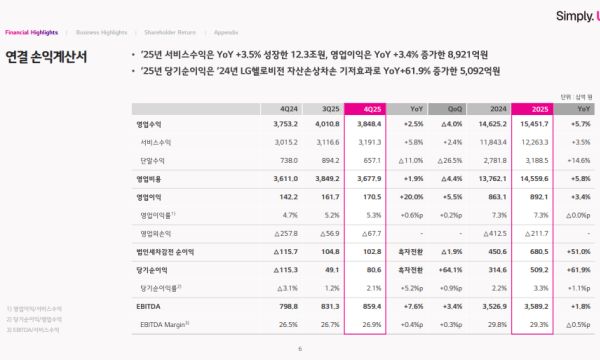Image resolution: width=600 pixels, height=360 pixels.
Task: Open the Appendix tab
Action: coord(226,33)
